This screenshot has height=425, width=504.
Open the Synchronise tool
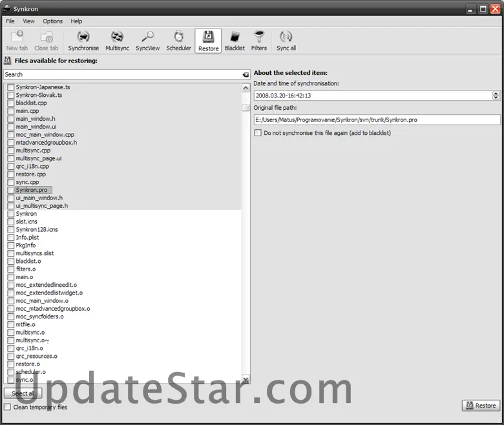pyautogui.click(x=83, y=41)
